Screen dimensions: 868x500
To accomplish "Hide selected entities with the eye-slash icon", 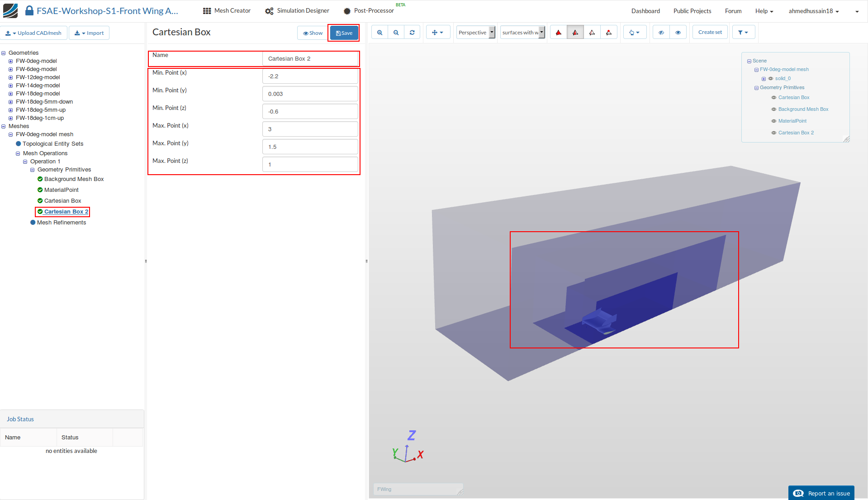I will tap(661, 32).
